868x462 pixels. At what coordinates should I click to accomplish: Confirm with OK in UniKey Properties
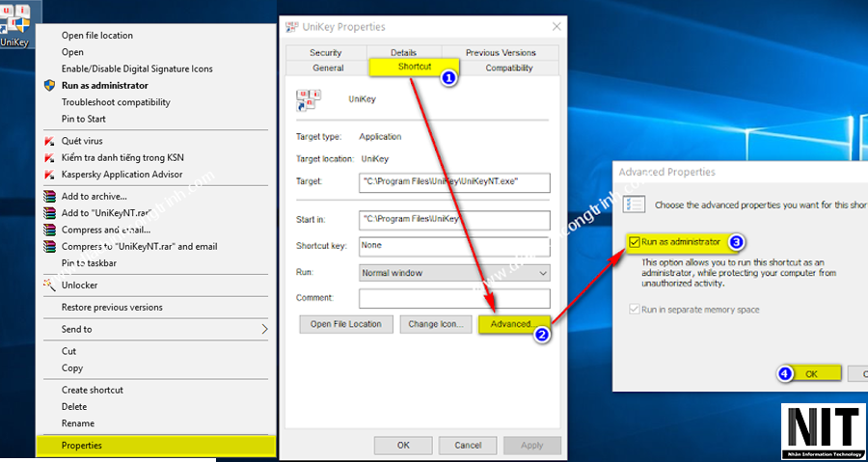pyautogui.click(x=403, y=446)
